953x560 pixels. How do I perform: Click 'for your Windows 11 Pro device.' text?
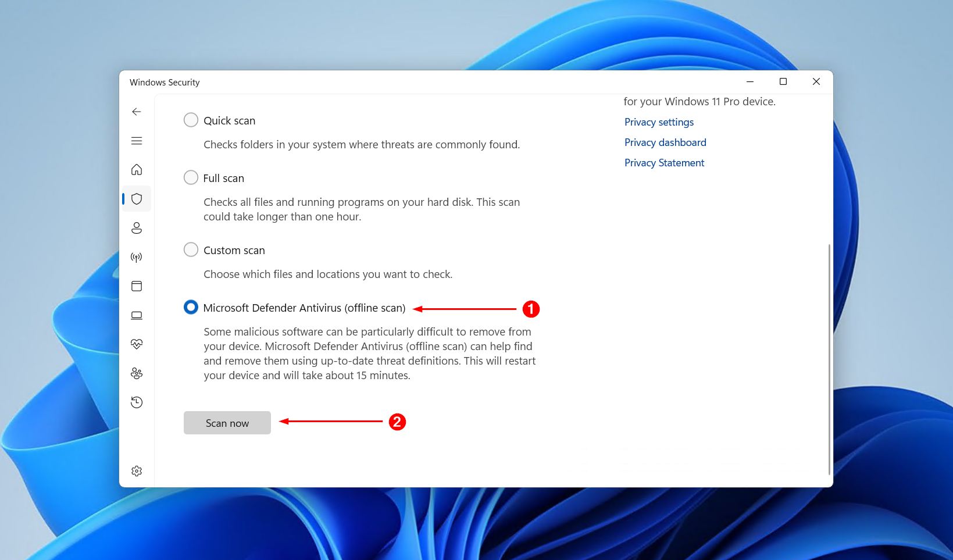(x=699, y=102)
